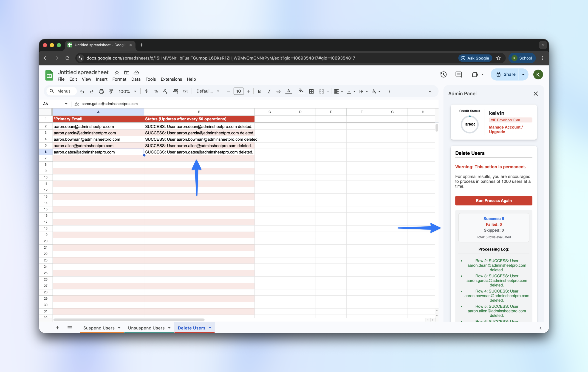
Task: Open the borders tool
Action: point(311,91)
